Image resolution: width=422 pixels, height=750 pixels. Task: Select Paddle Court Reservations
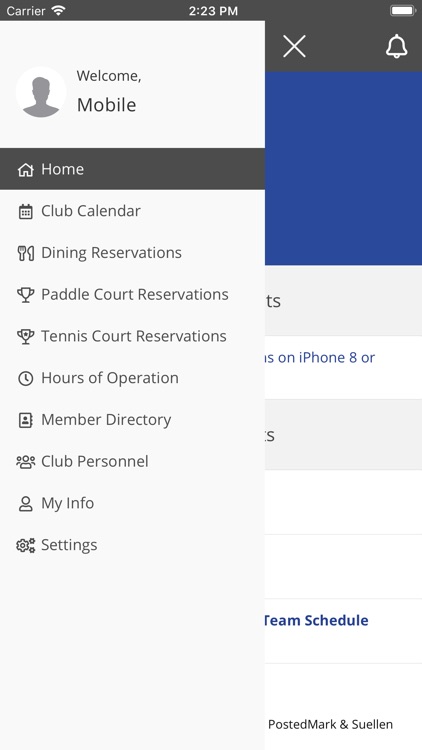132,294
